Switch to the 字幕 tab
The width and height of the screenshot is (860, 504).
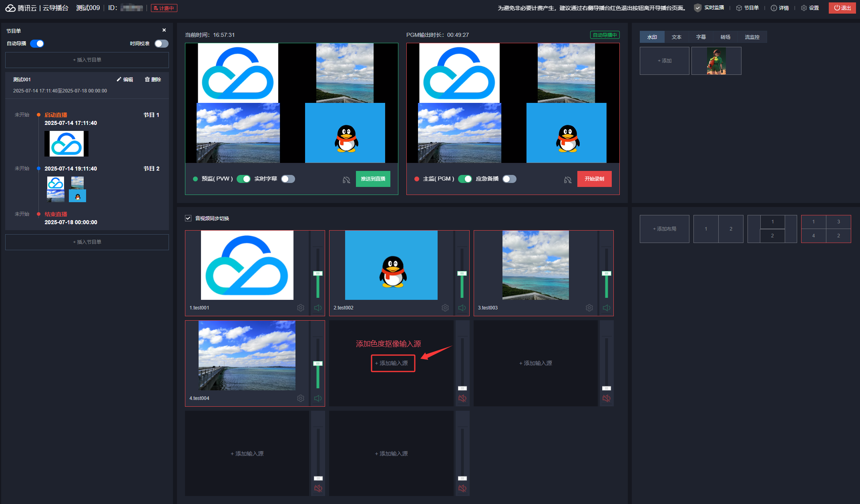point(701,37)
